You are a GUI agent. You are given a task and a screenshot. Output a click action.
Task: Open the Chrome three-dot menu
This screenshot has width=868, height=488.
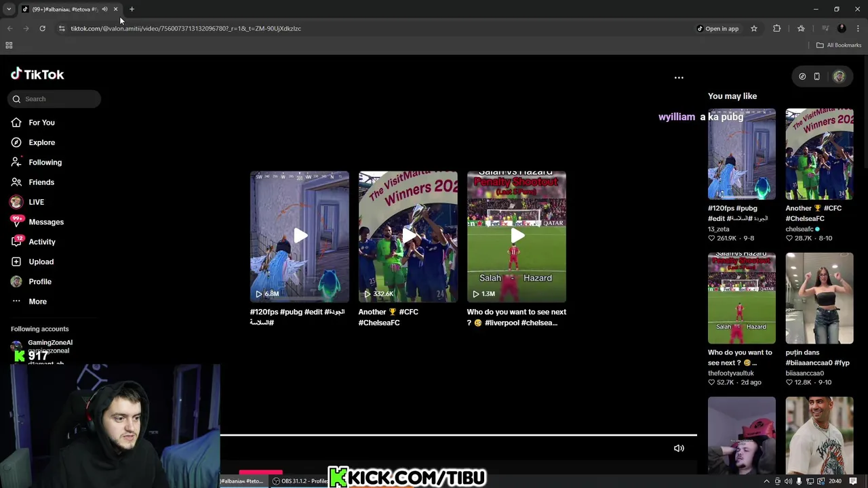pos(858,28)
